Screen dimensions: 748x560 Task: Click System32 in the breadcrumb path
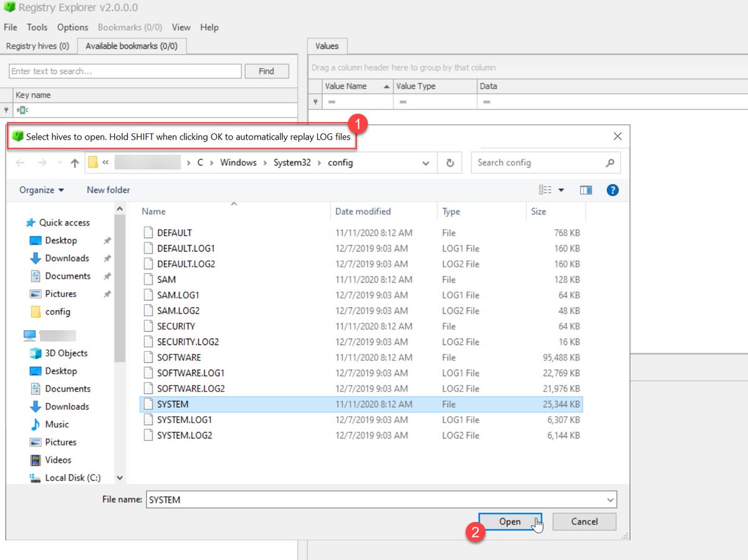[292, 163]
